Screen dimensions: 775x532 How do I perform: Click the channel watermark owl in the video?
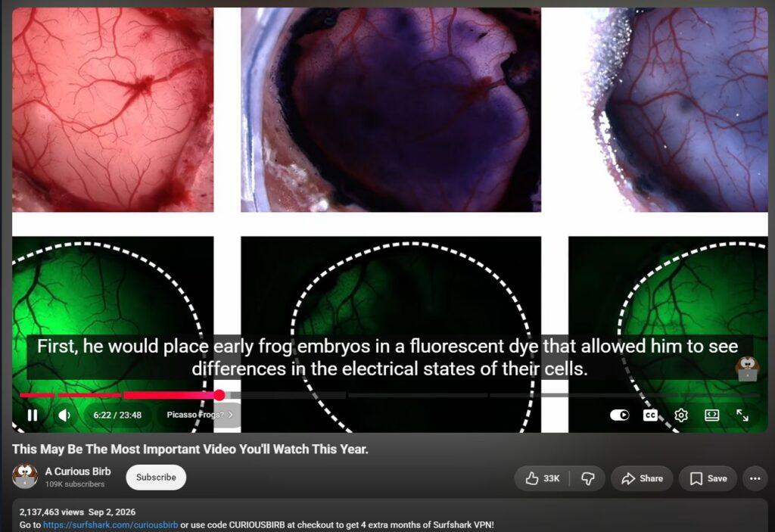pyautogui.click(x=747, y=369)
